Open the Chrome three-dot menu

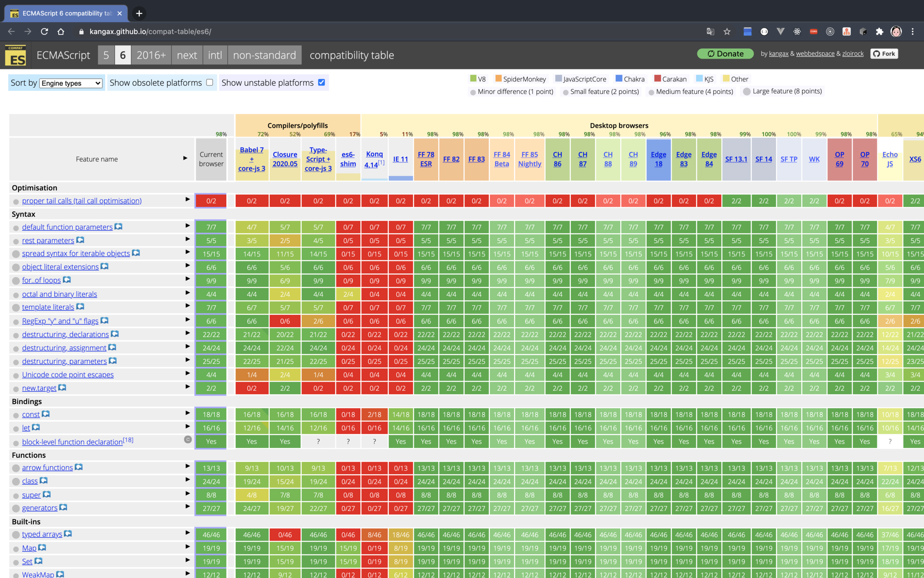912,31
